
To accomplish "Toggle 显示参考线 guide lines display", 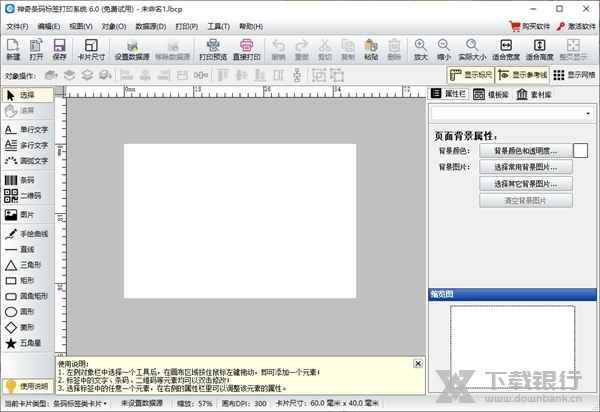I will tap(522, 75).
